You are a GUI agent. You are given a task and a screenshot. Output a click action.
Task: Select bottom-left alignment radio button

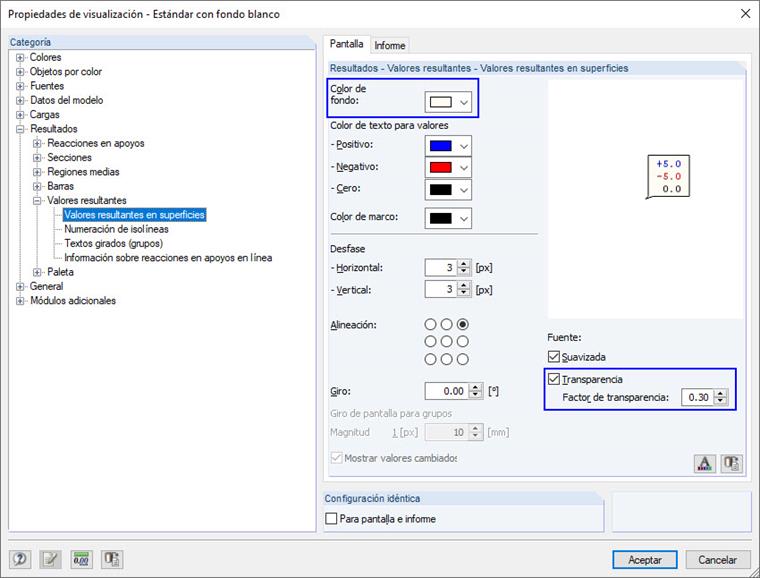(x=430, y=359)
